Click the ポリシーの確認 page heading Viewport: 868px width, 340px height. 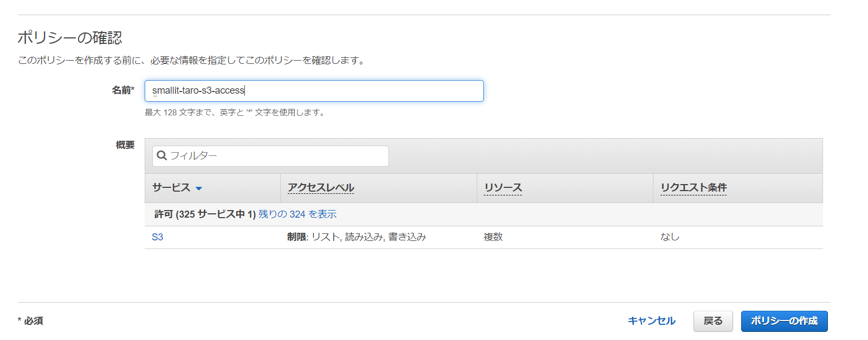[x=70, y=38]
